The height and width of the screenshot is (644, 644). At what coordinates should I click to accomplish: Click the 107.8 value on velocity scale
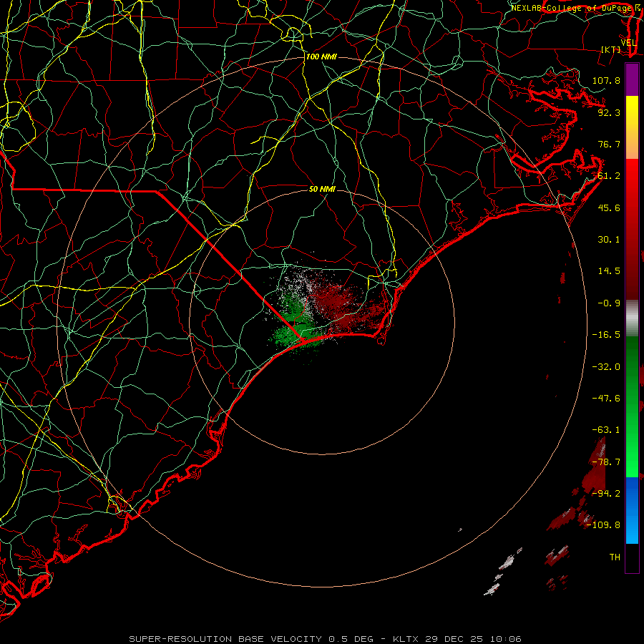606,80
